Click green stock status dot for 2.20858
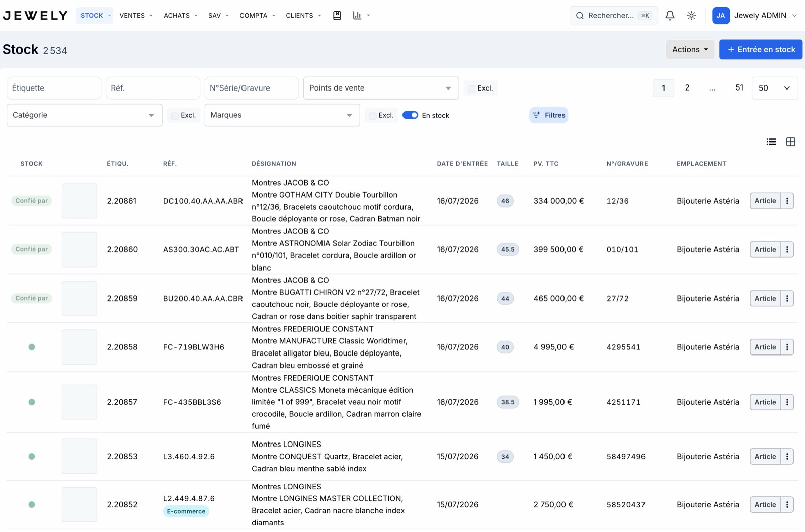This screenshot has height=532, width=805. point(32,347)
